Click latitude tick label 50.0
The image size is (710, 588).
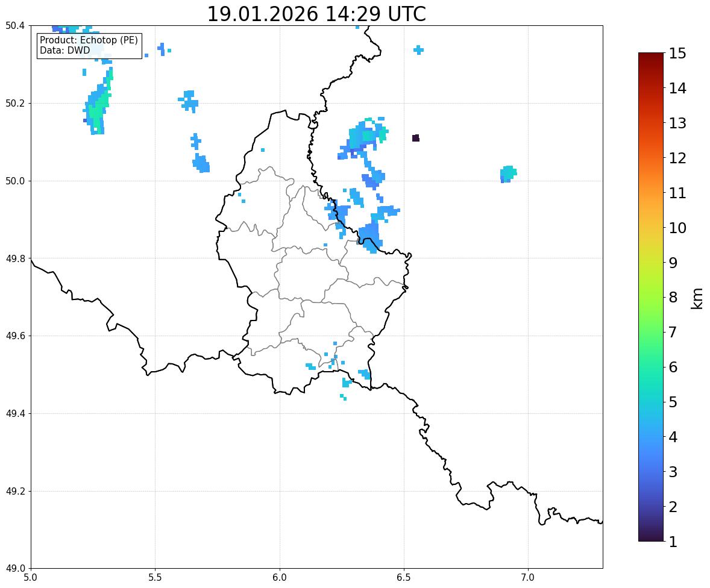15,181
